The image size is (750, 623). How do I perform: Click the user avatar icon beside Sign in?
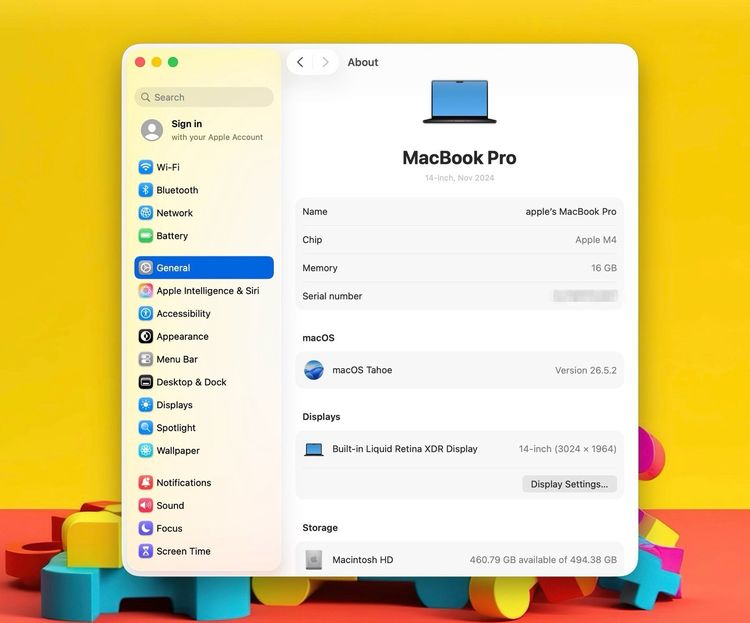point(152,130)
